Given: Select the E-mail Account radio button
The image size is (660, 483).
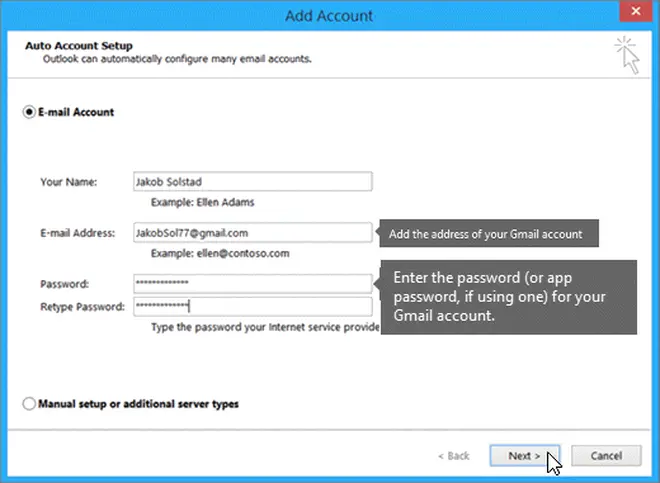Looking at the screenshot, I should click(28, 112).
